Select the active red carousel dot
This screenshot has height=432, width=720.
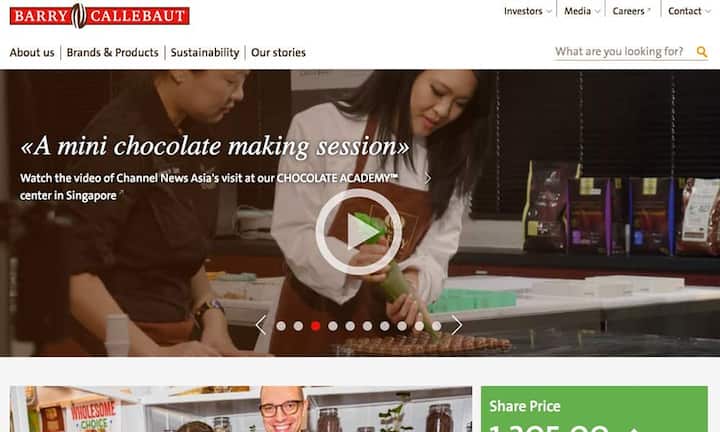[x=315, y=326]
